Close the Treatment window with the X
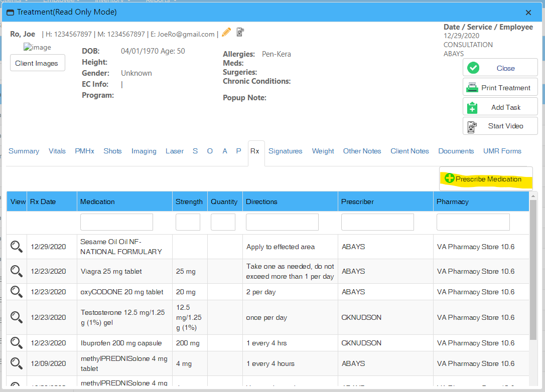The height and width of the screenshot is (392, 545). (x=528, y=13)
